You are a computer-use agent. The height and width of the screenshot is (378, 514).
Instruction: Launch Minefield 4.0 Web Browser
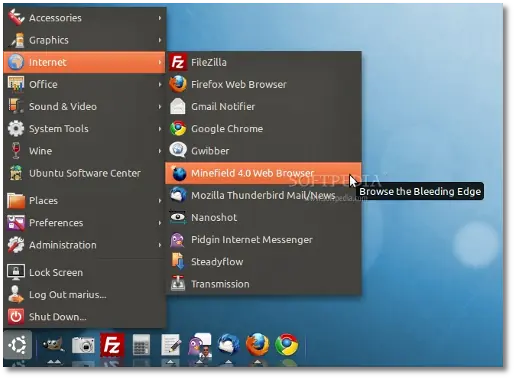click(x=263, y=173)
